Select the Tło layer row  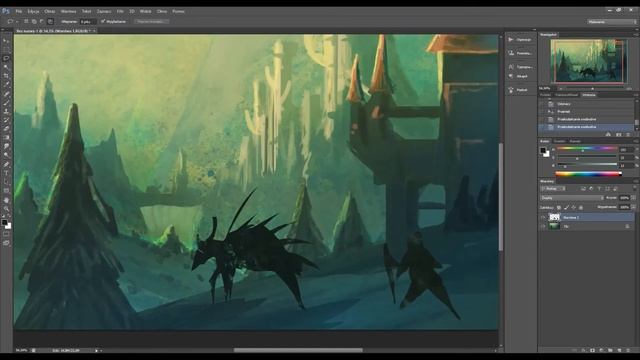tap(587, 226)
